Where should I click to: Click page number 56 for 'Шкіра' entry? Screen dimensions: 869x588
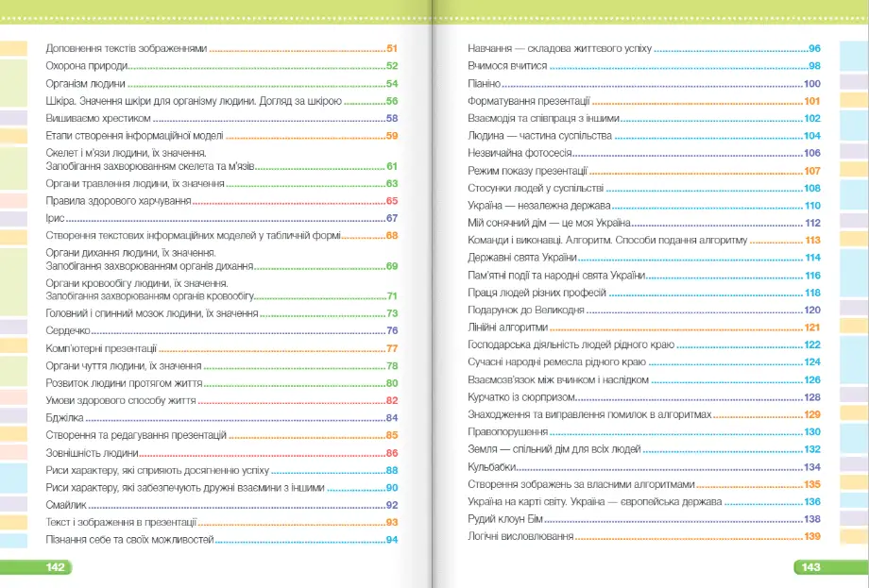[392, 101]
